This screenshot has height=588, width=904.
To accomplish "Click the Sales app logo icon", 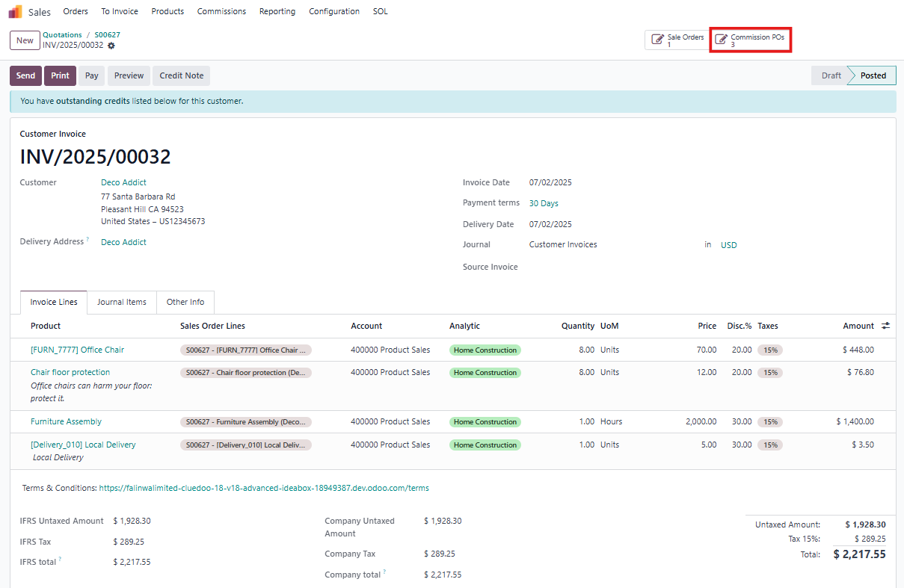I will coord(15,11).
